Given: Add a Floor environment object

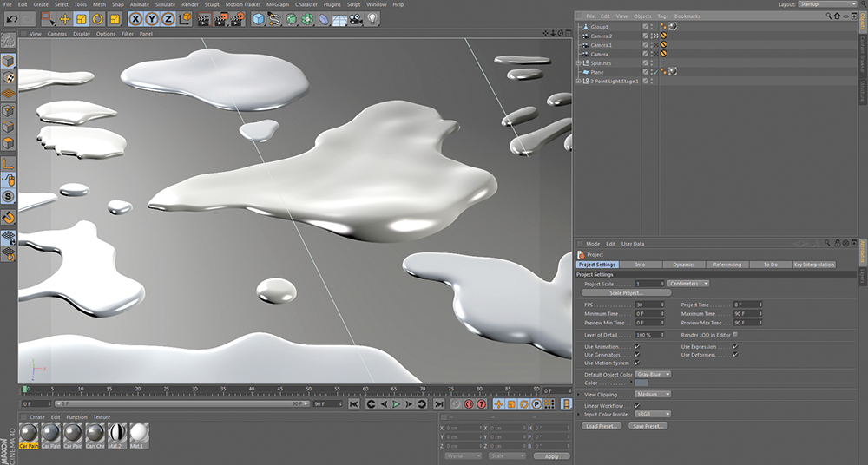Looking at the screenshot, I should pyautogui.click(x=339, y=19).
